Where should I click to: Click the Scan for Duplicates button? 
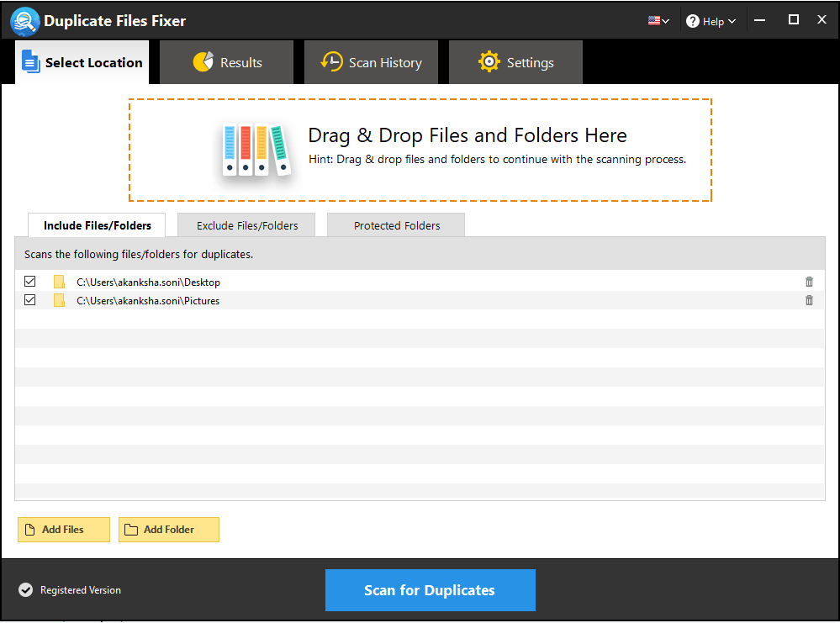(431, 589)
